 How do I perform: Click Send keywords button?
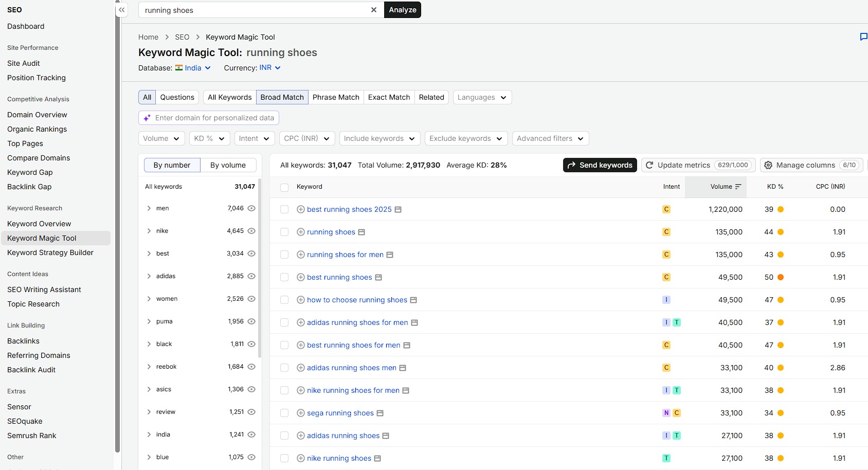point(600,165)
